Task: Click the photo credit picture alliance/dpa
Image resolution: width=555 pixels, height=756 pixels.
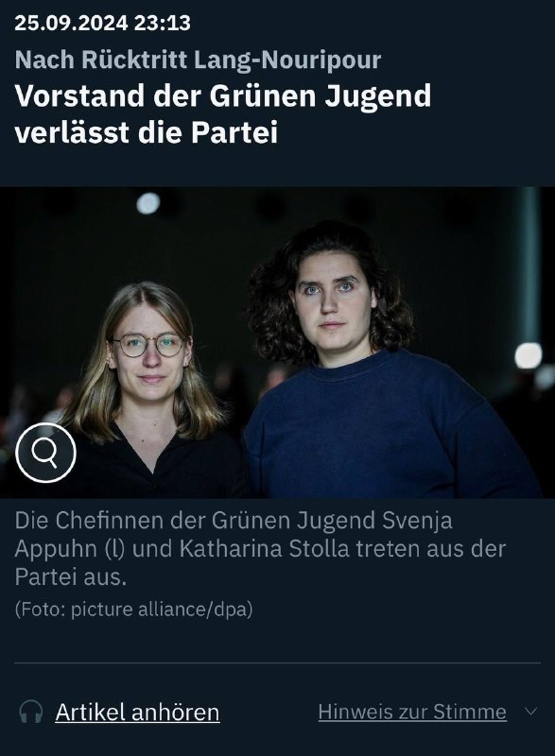Action: pyautogui.click(x=162, y=610)
